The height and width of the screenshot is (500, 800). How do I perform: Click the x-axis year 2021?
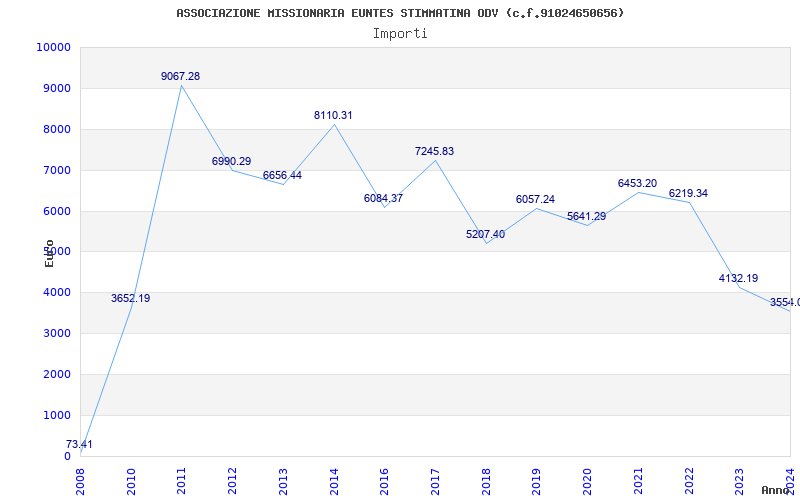tap(638, 481)
